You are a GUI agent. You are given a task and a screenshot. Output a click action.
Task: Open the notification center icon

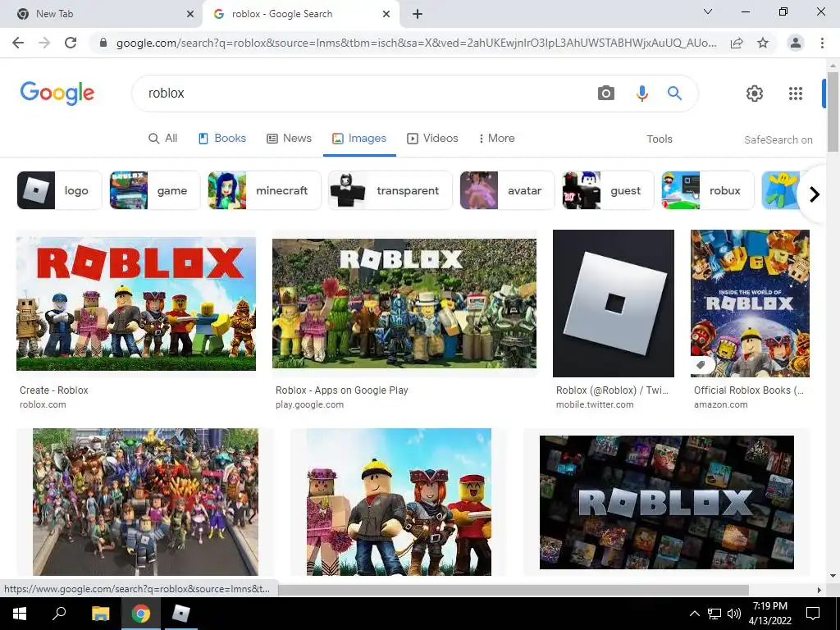coord(813,614)
